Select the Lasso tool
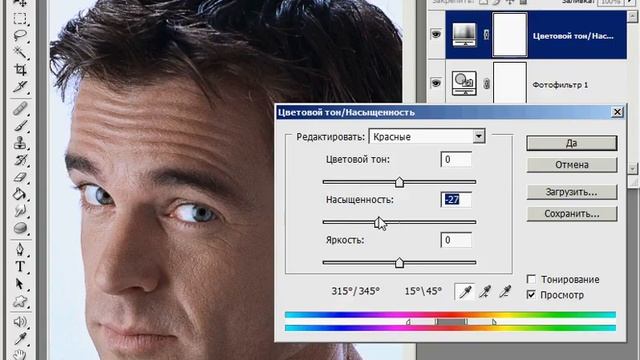The height and width of the screenshot is (360, 640). pos(20,36)
